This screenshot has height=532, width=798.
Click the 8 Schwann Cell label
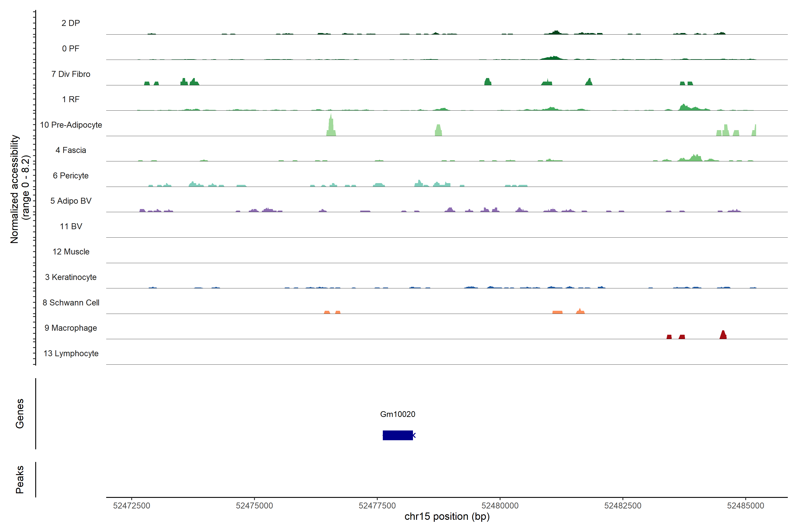coord(70,303)
